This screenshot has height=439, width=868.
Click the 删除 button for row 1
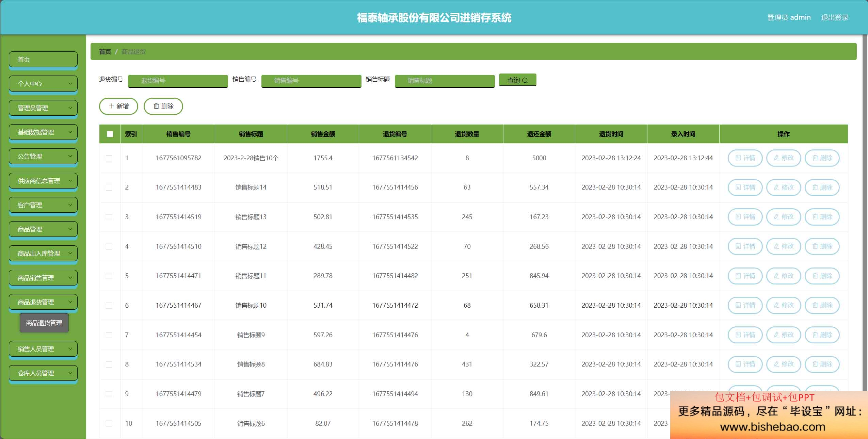click(822, 158)
